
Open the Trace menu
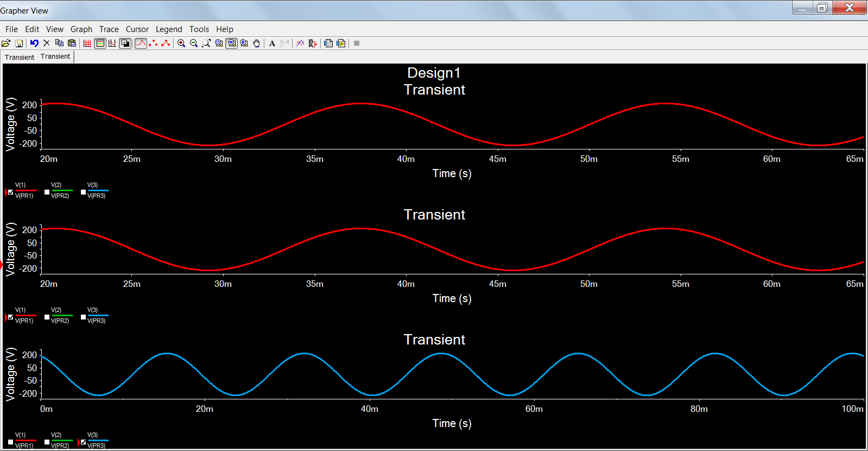(x=109, y=29)
